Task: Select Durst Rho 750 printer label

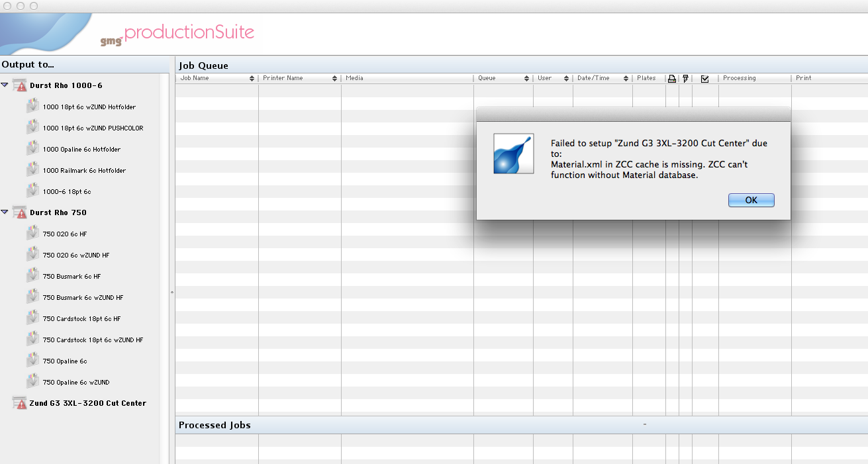Action: [x=58, y=212]
